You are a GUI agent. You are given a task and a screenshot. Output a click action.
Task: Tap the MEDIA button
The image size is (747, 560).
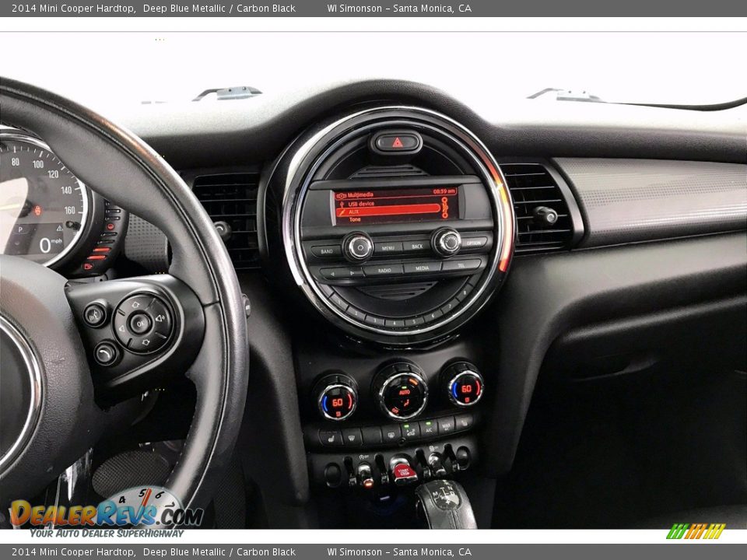click(x=422, y=268)
